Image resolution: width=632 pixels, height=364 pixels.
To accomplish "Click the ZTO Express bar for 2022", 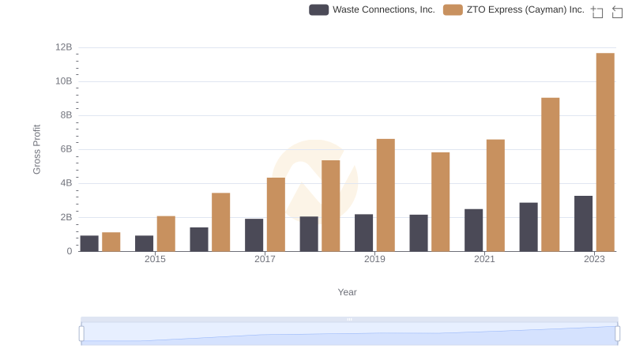I will (550, 174).
